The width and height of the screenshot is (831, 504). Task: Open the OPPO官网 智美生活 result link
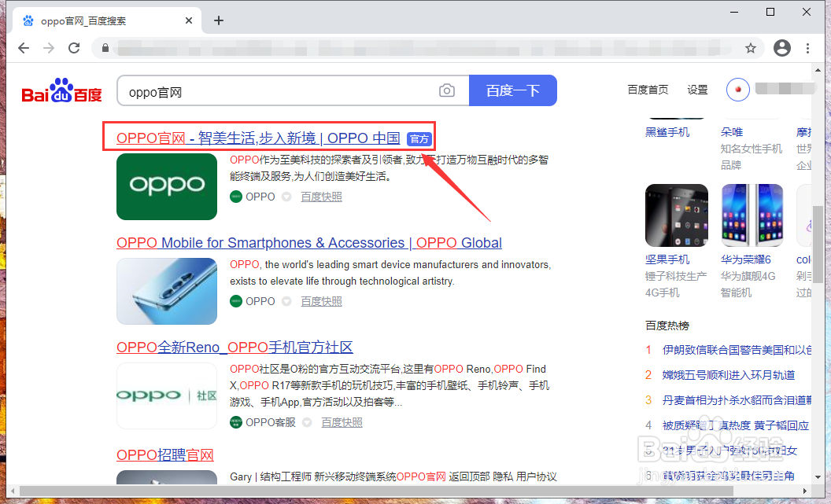[x=258, y=138]
